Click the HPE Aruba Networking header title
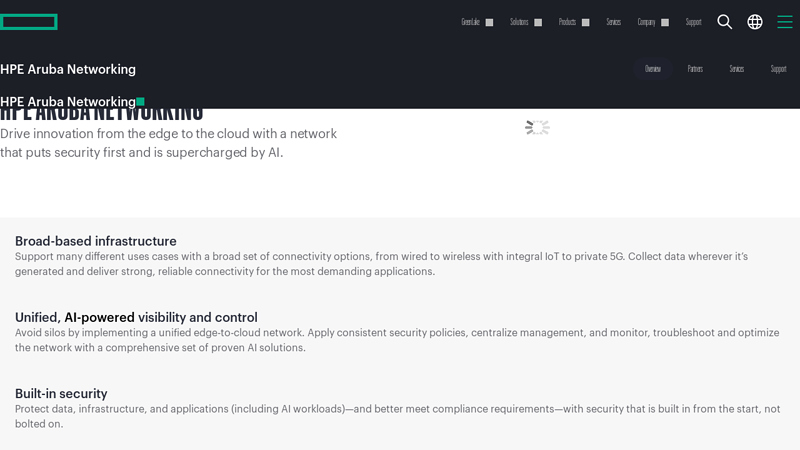Viewport: 800px width, 450px height. (68, 69)
